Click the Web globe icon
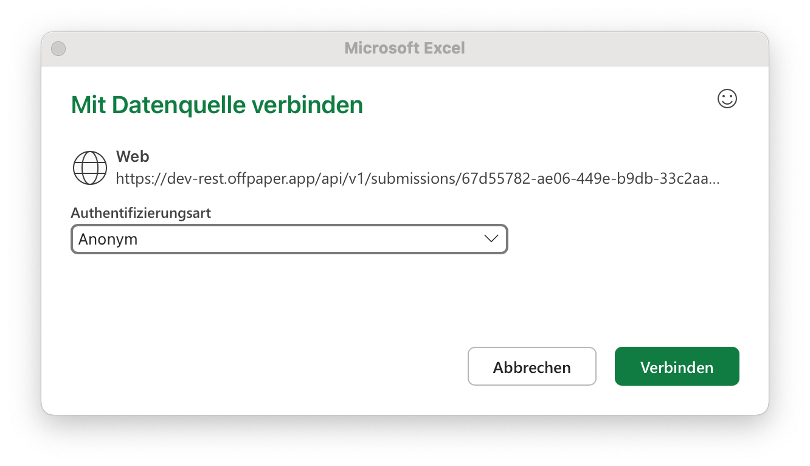The width and height of the screenshot is (810, 466). point(90,168)
